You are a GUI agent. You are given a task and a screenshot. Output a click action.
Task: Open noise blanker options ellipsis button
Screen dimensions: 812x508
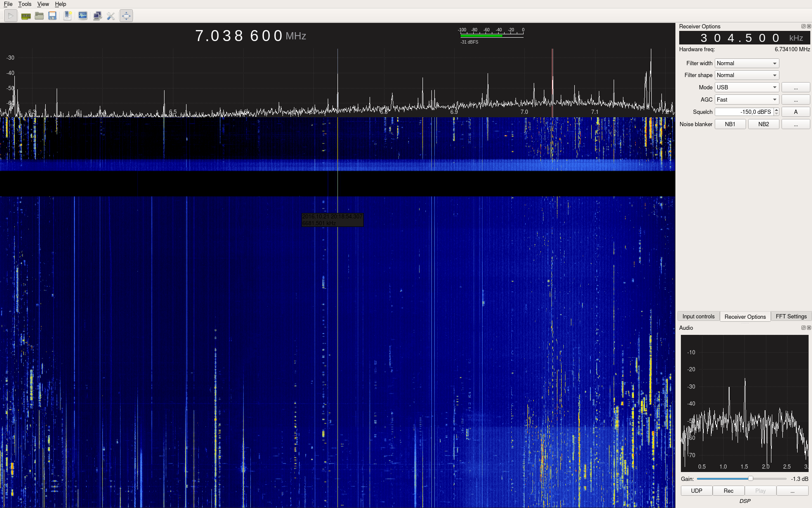796,124
